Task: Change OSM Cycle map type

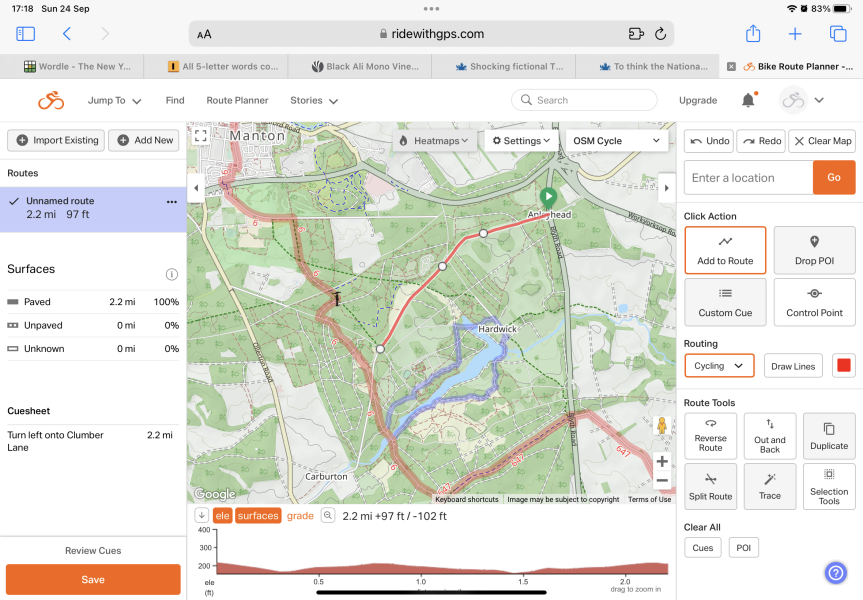Action: tap(616, 141)
